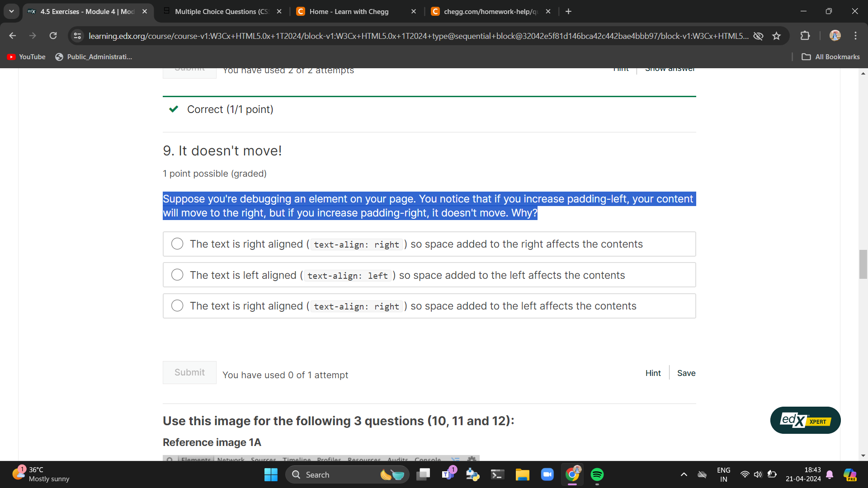Open Chrome three-dot menu
This screenshot has height=488, width=868.
pyautogui.click(x=855, y=36)
